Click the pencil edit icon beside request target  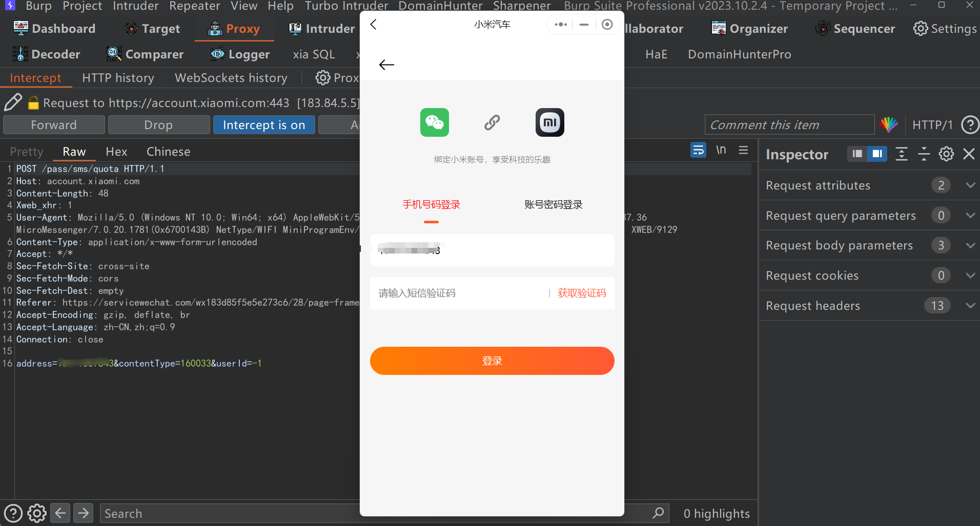pyautogui.click(x=13, y=102)
